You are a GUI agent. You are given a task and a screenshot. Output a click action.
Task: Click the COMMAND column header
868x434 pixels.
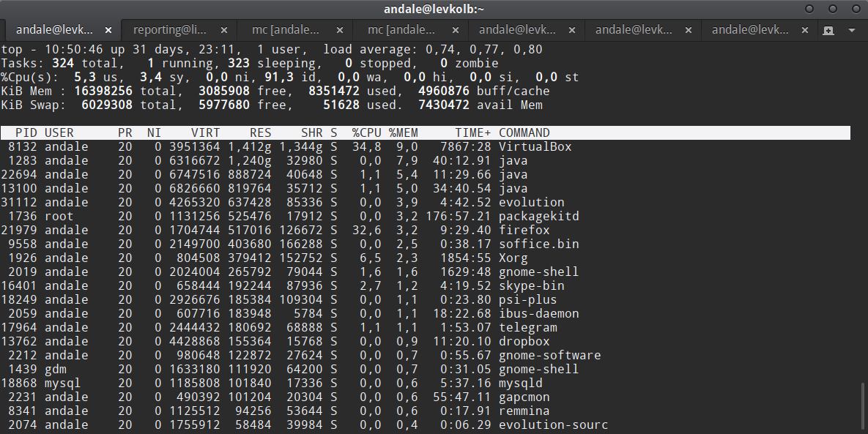click(524, 132)
